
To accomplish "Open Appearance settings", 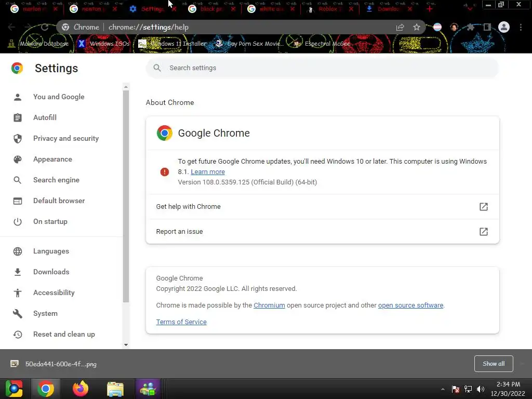I will click(52, 159).
